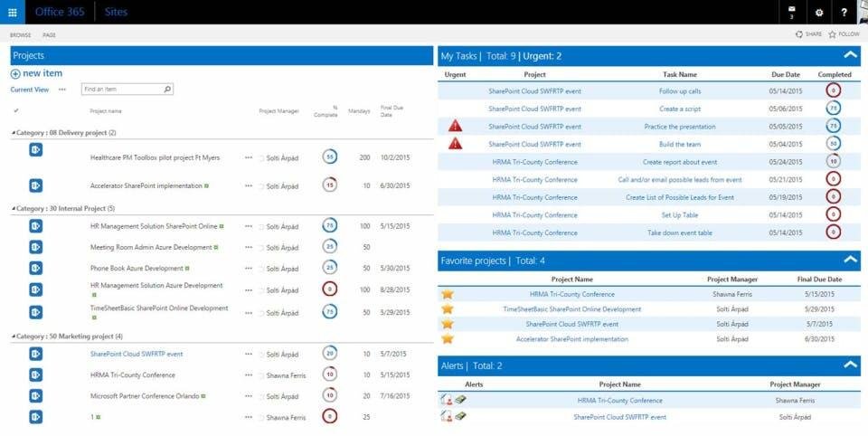Click presence indicator beside Shawna Ferris for HRMA project
868x436 pixels.
point(261,375)
